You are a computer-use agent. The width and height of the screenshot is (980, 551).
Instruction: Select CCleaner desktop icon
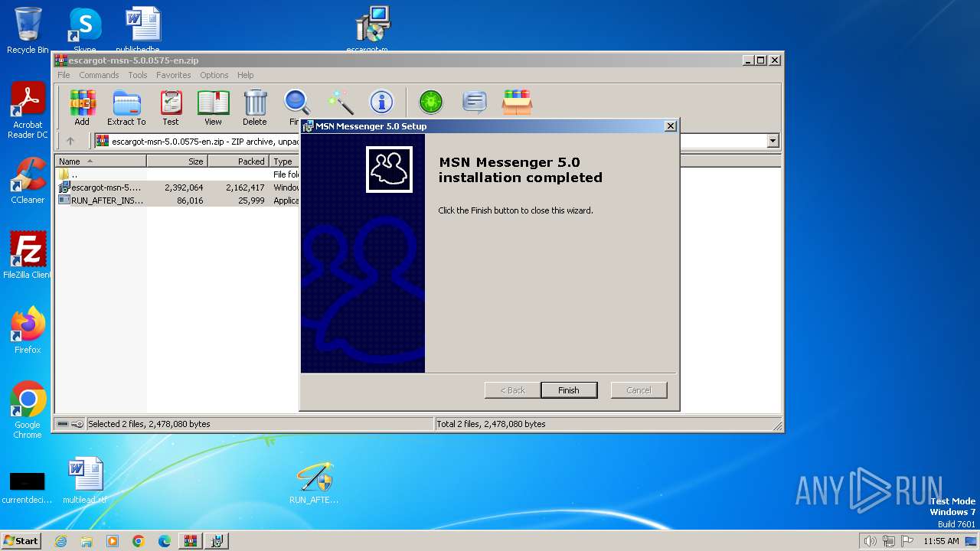28,181
